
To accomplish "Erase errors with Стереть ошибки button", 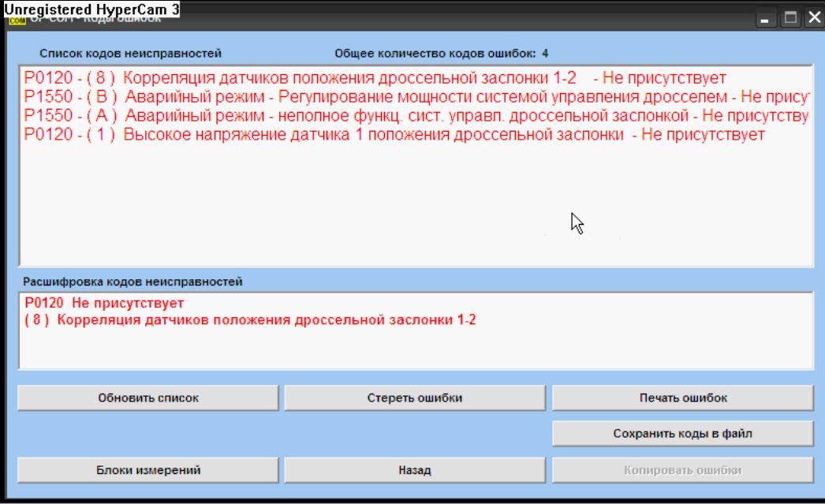I will click(x=415, y=398).
